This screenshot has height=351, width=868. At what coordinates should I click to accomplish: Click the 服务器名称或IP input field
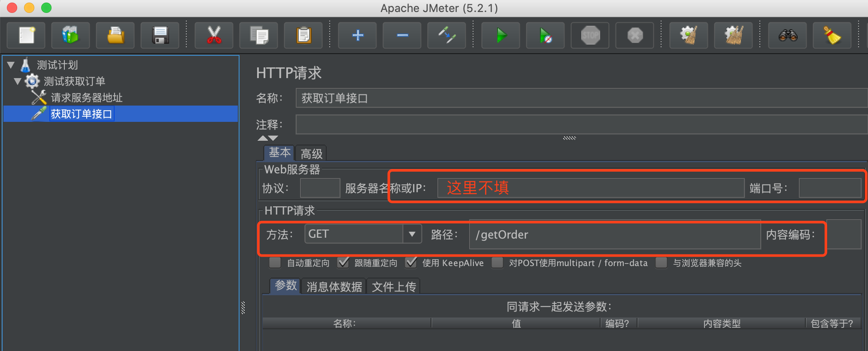coord(591,188)
